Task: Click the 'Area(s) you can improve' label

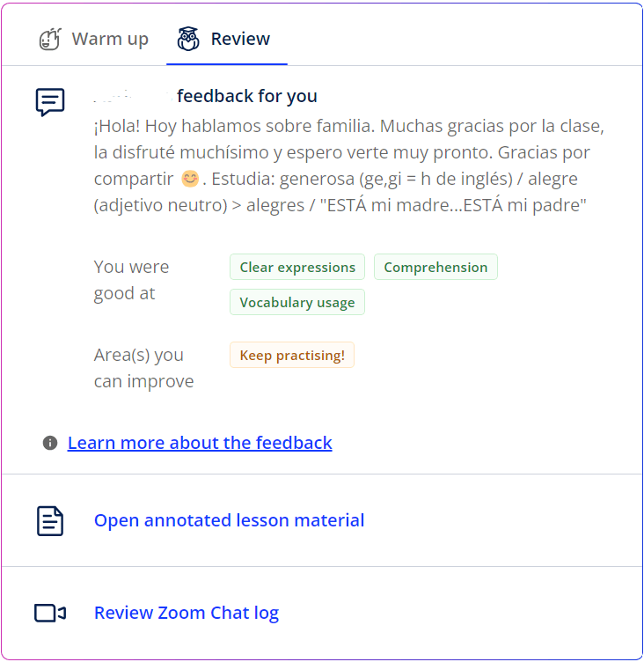Action: (x=143, y=368)
